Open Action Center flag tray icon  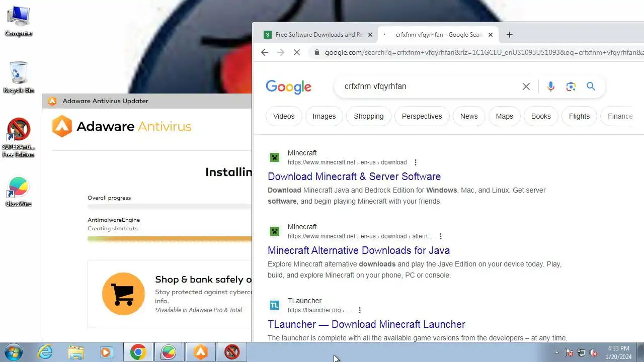pyautogui.click(x=569, y=352)
